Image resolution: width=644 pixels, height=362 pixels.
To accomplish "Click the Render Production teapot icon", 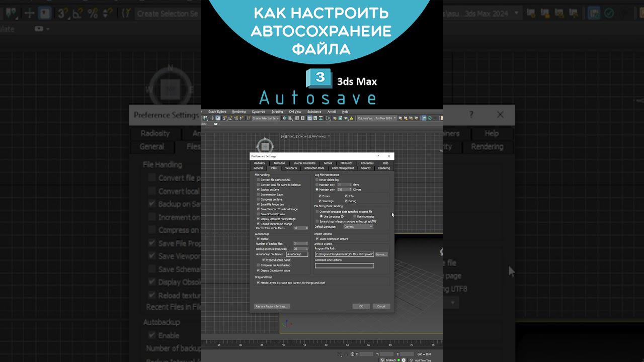I will 346,118.
